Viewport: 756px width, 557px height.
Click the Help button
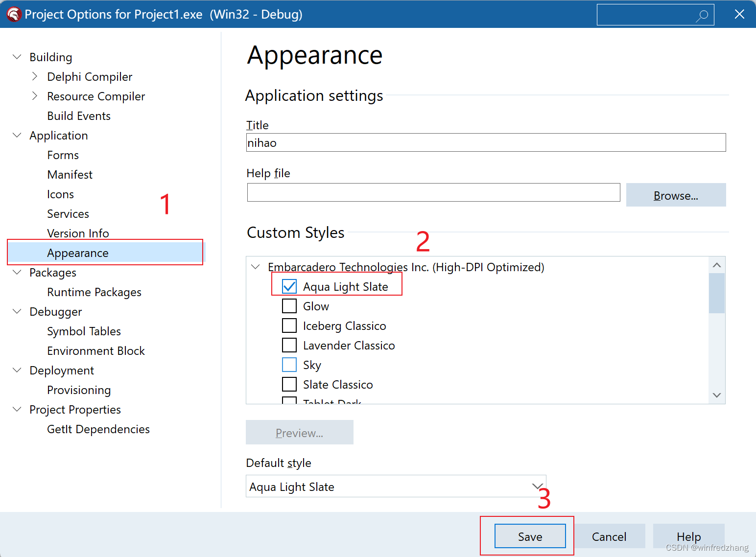(x=689, y=536)
